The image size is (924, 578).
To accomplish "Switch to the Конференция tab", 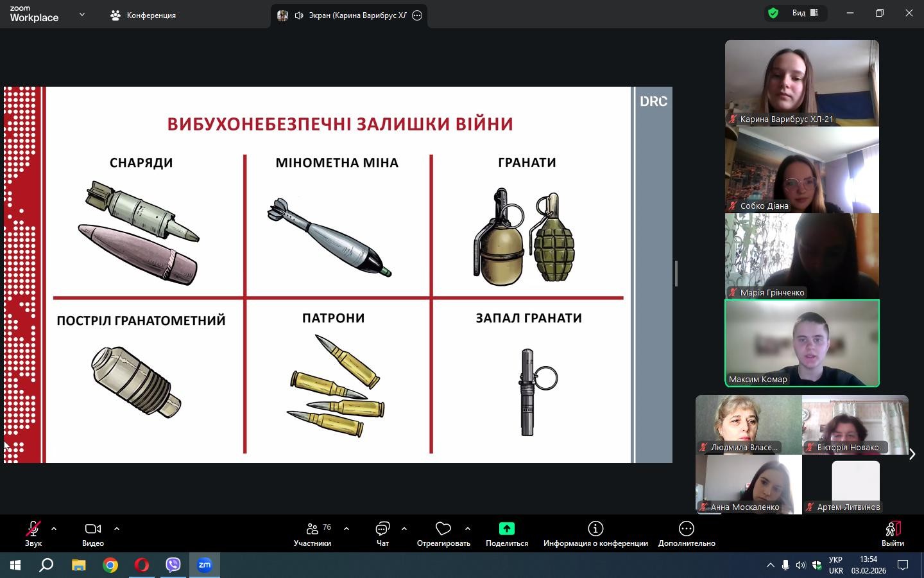I will point(143,15).
